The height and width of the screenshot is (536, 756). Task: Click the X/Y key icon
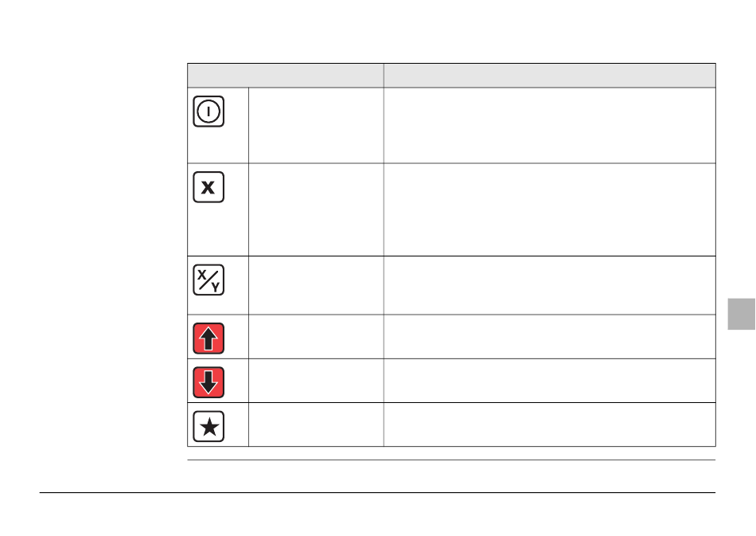[x=208, y=280]
